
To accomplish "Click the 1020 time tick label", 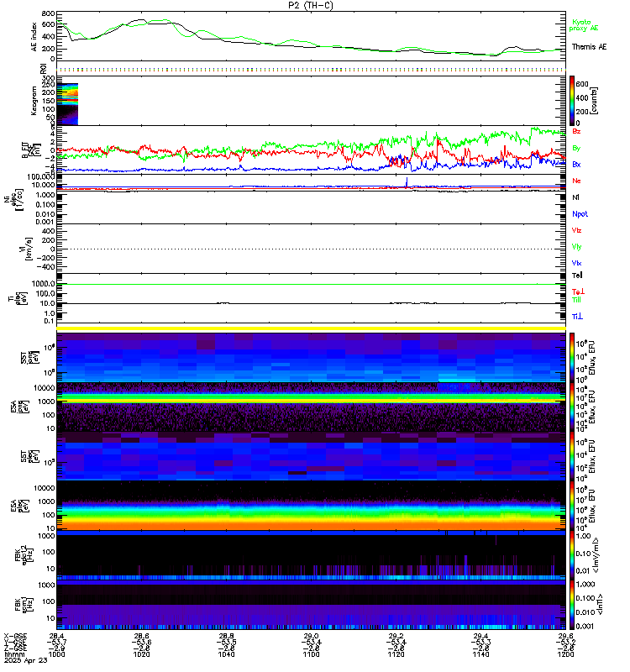I will (141, 654).
